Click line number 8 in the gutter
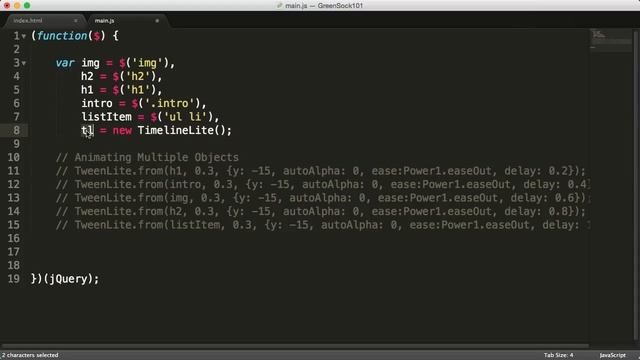The width and height of the screenshot is (640, 360). 16,130
